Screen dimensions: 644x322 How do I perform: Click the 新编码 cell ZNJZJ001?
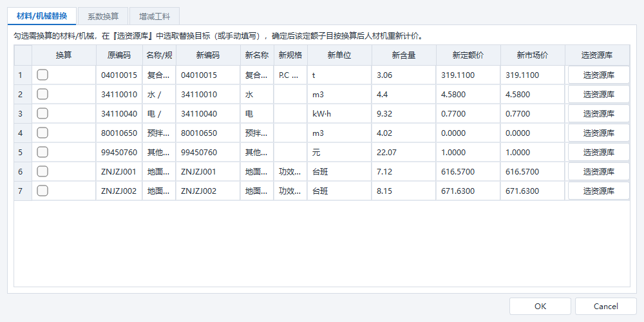pos(208,172)
